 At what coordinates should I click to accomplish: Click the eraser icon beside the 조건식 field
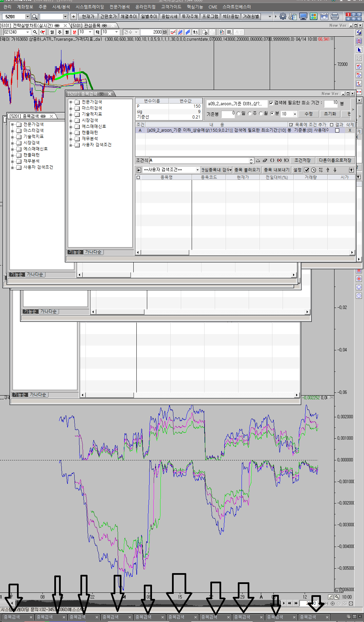point(265,160)
